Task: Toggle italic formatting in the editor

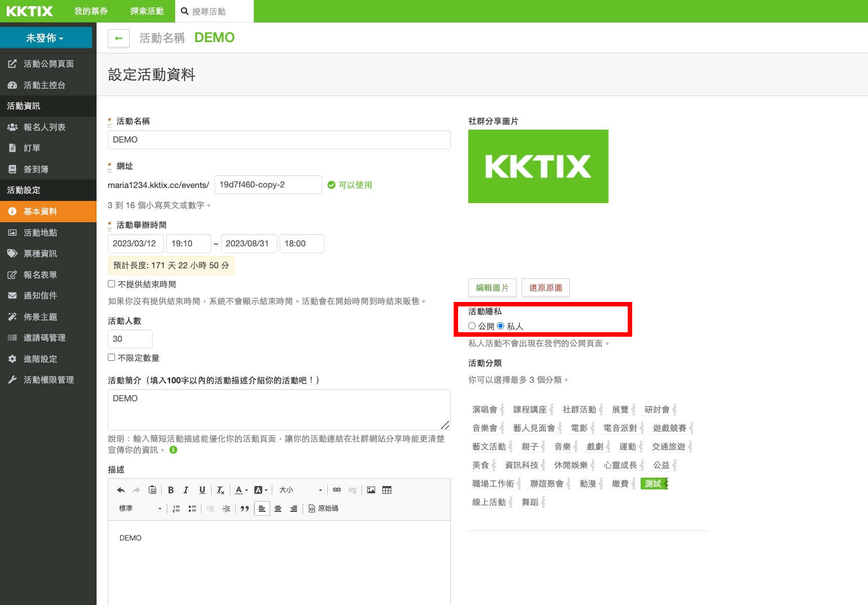Action: coord(186,490)
